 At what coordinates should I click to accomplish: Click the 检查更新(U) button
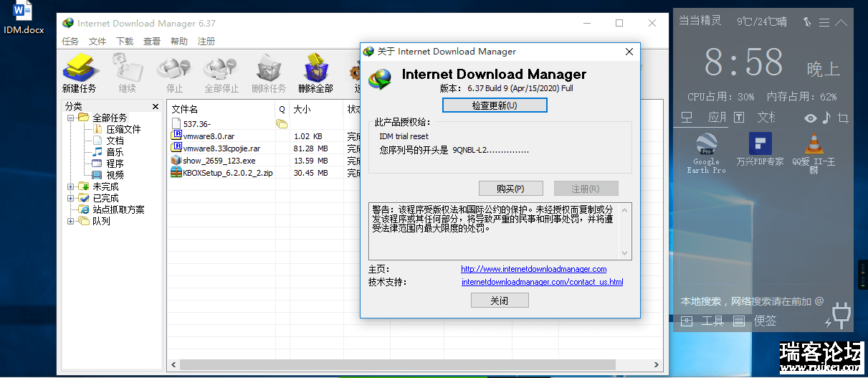[x=495, y=105]
